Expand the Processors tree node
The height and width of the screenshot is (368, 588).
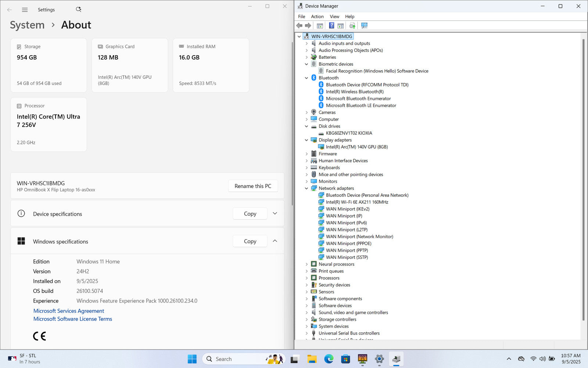pyautogui.click(x=306, y=278)
